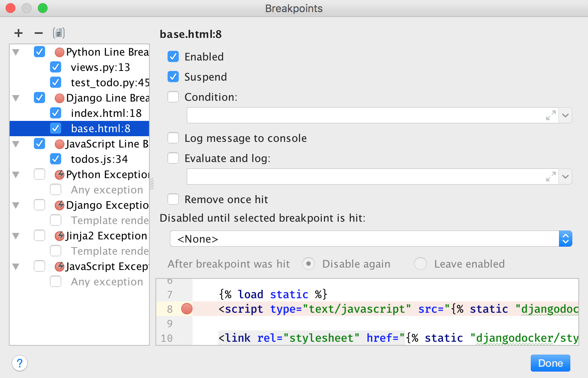
Task: Click inside the Condition text field
Action: tap(362, 116)
